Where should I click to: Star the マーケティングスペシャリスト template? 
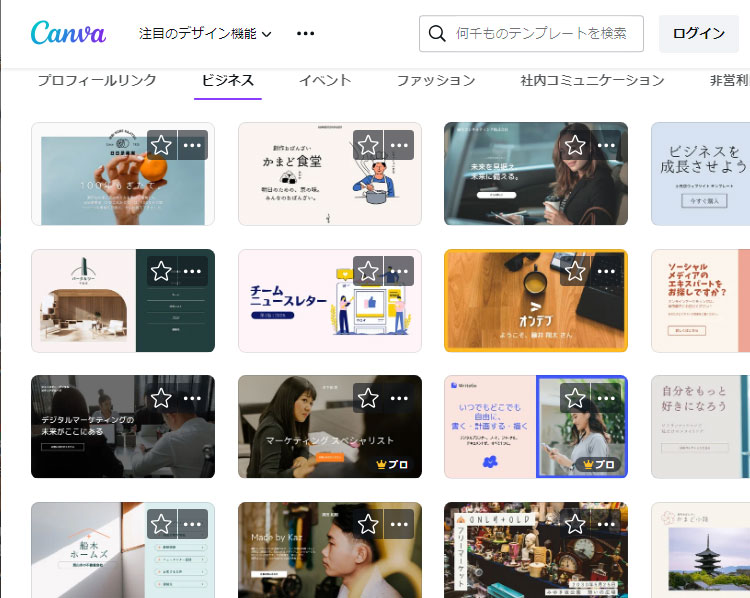click(x=368, y=398)
